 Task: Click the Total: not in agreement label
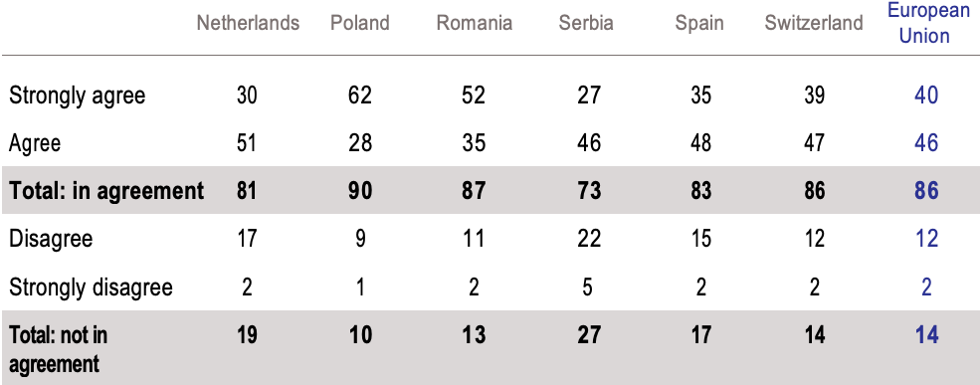[58, 349]
